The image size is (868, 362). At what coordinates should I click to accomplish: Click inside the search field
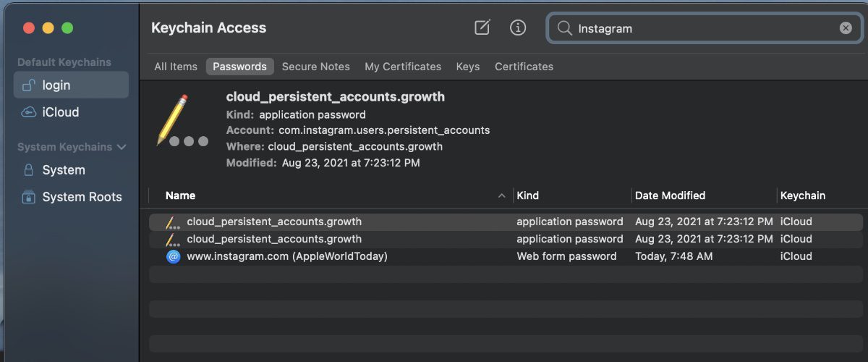[702, 29]
